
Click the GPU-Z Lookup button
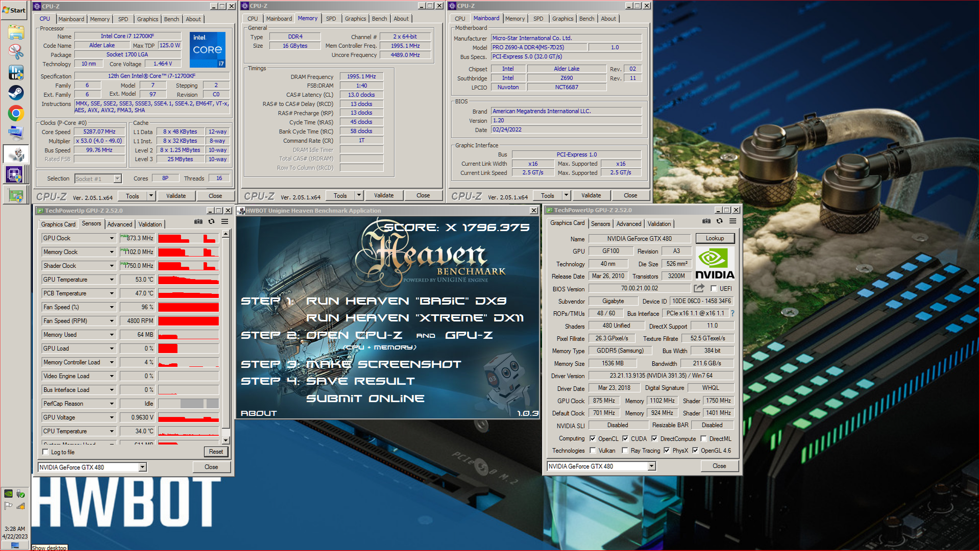click(x=715, y=238)
